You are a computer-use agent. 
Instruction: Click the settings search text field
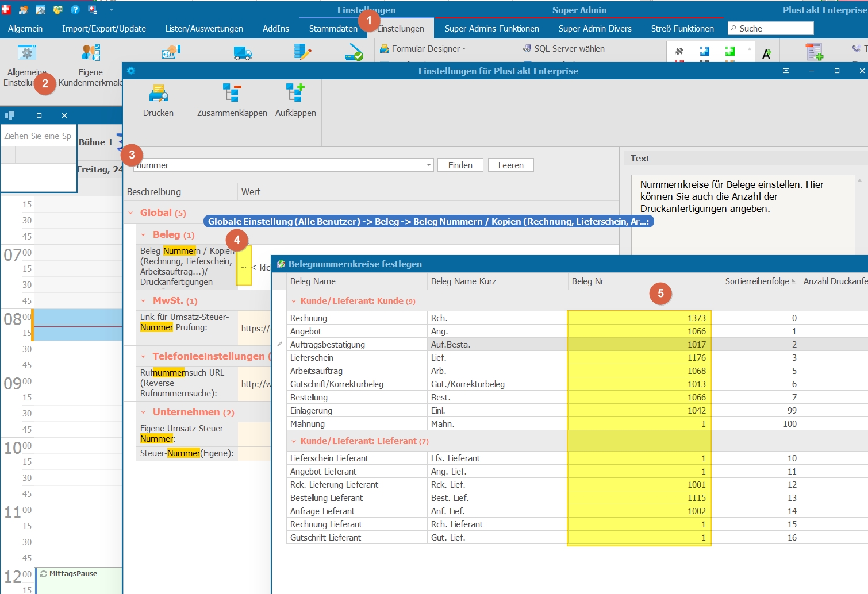(279, 165)
